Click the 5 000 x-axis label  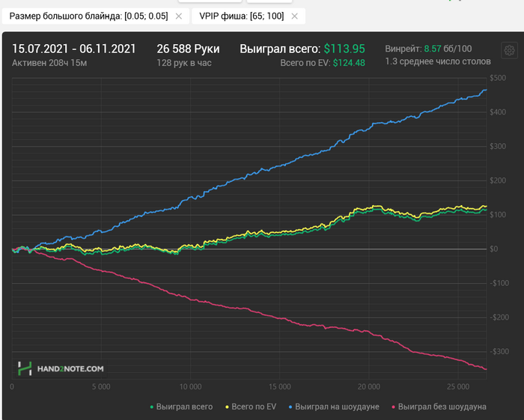(x=101, y=387)
